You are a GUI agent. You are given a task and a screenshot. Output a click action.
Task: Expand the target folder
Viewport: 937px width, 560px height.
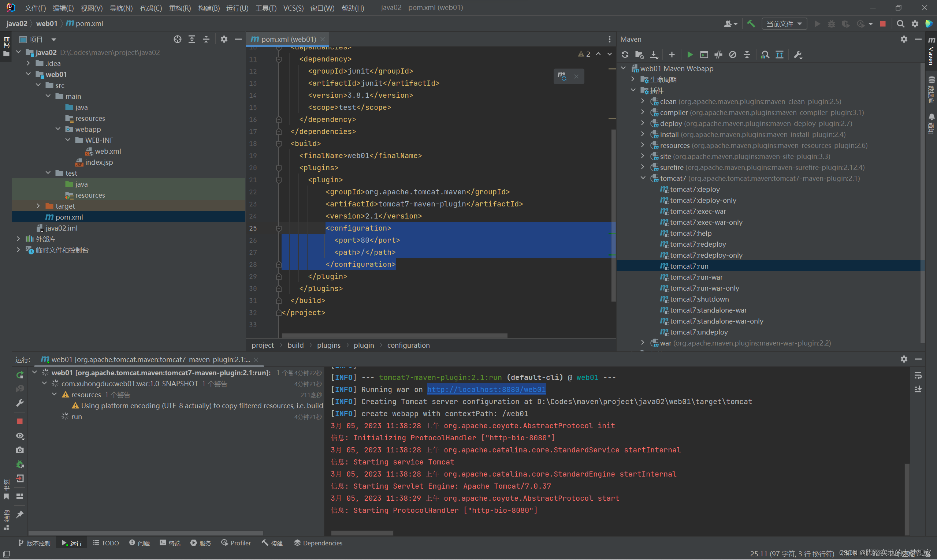point(38,206)
